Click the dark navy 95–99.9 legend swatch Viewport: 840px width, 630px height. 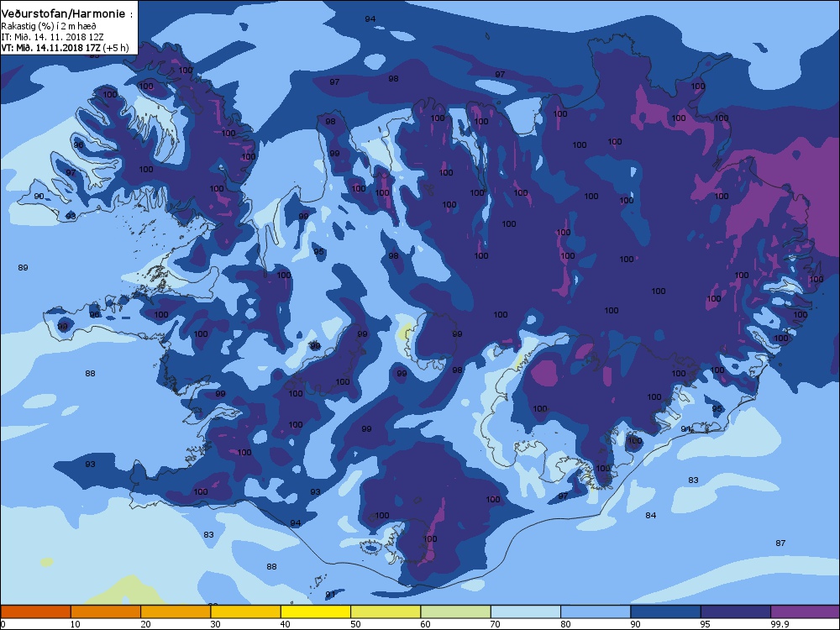pos(736,612)
